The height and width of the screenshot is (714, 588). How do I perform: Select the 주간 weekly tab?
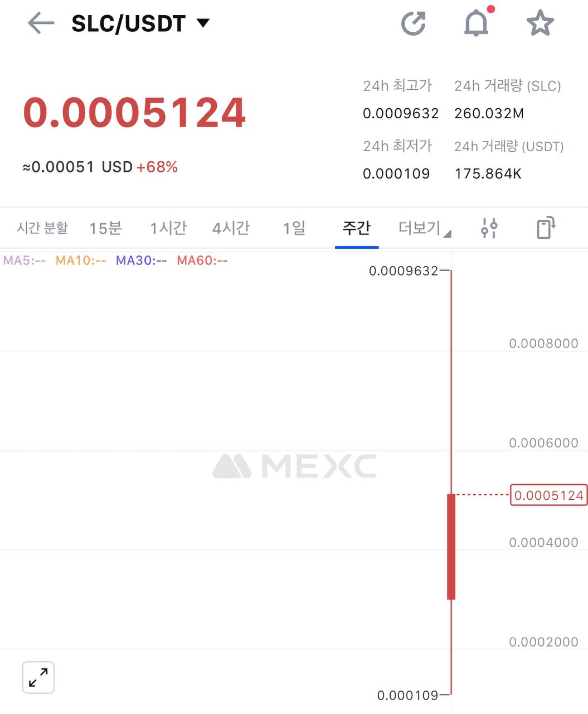click(357, 228)
